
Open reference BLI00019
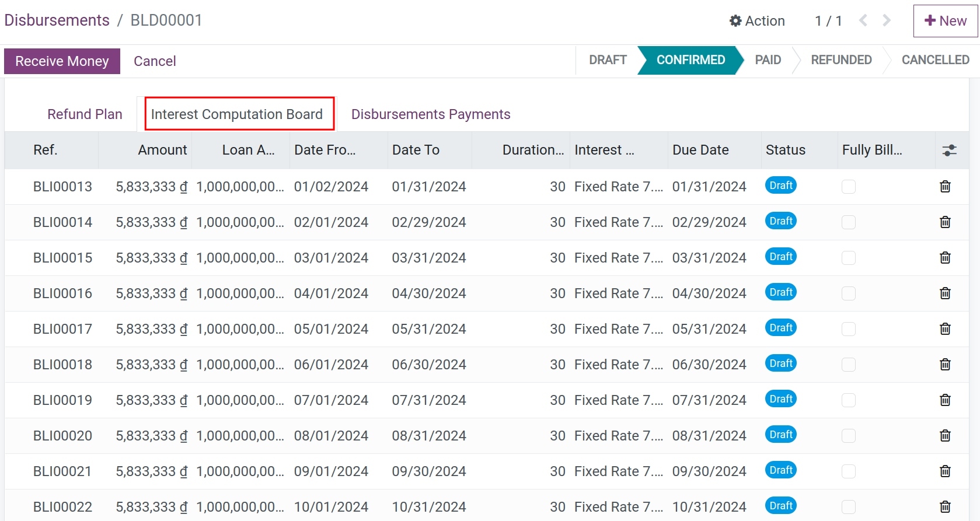pos(62,400)
